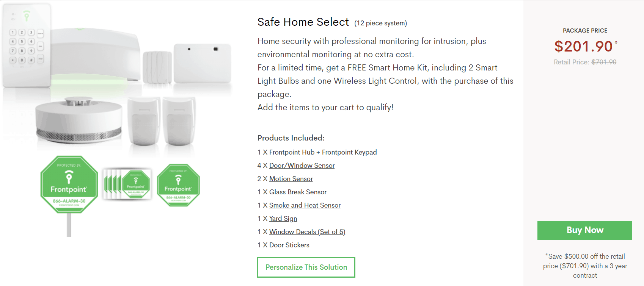644x286 pixels.
Task: Click Personalize This Solution button
Action: pos(306,267)
